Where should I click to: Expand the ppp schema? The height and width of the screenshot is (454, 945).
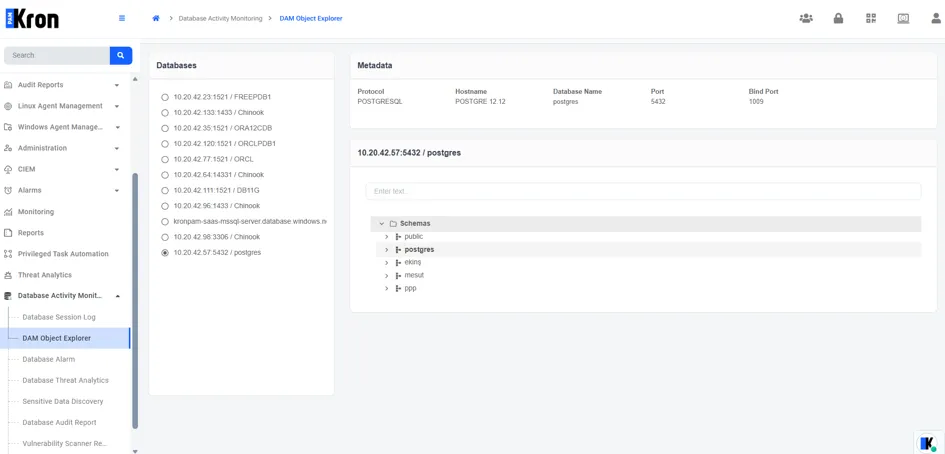[387, 289]
